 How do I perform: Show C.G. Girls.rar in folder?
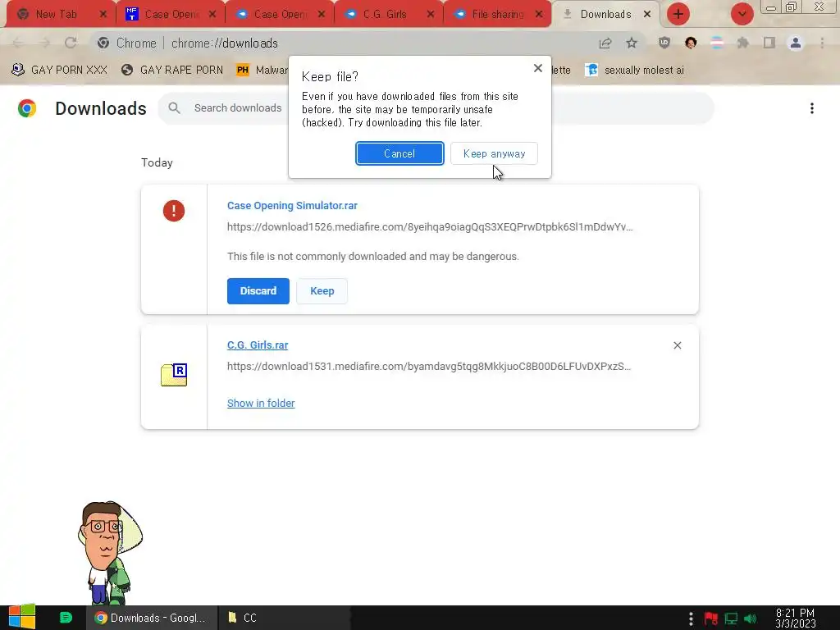(261, 403)
